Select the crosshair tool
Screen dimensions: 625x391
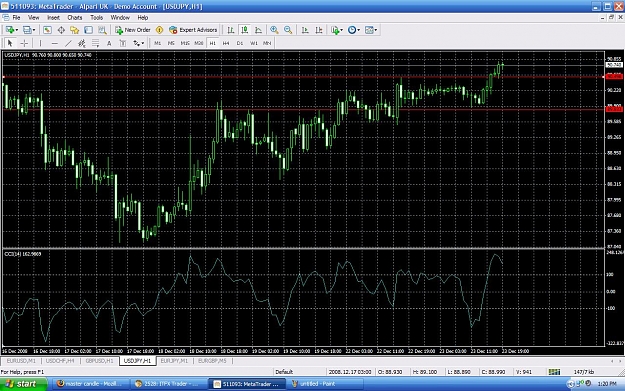[x=24, y=43]
